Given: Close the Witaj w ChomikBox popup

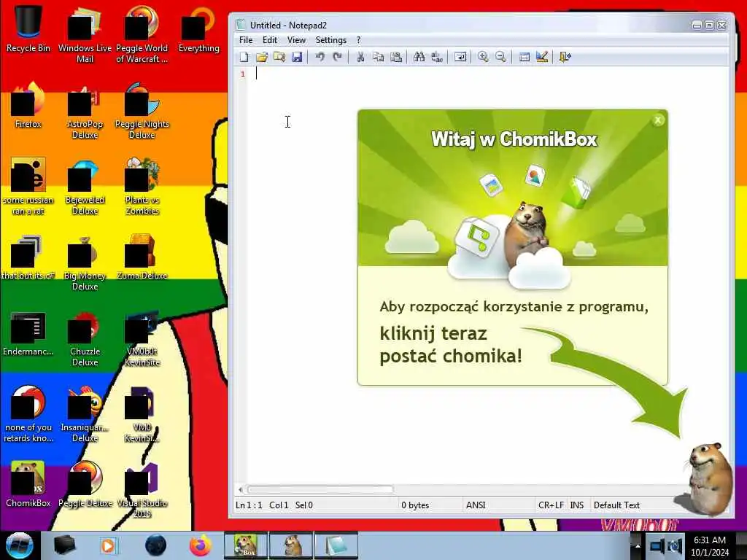Looking at the screenshot, I should tap(658, 120).
